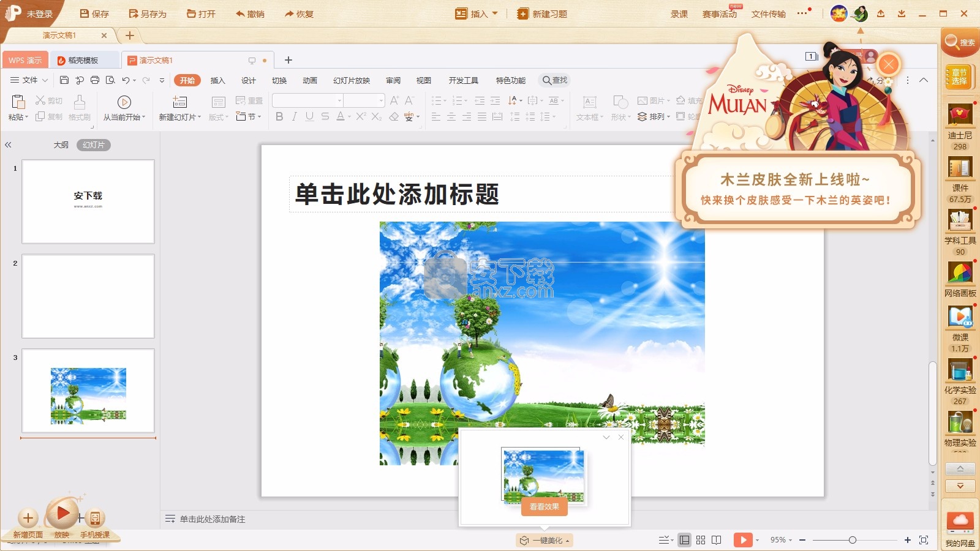Open the customize quick access toolbar dropdown
The image size is (980, 551).
162,80
